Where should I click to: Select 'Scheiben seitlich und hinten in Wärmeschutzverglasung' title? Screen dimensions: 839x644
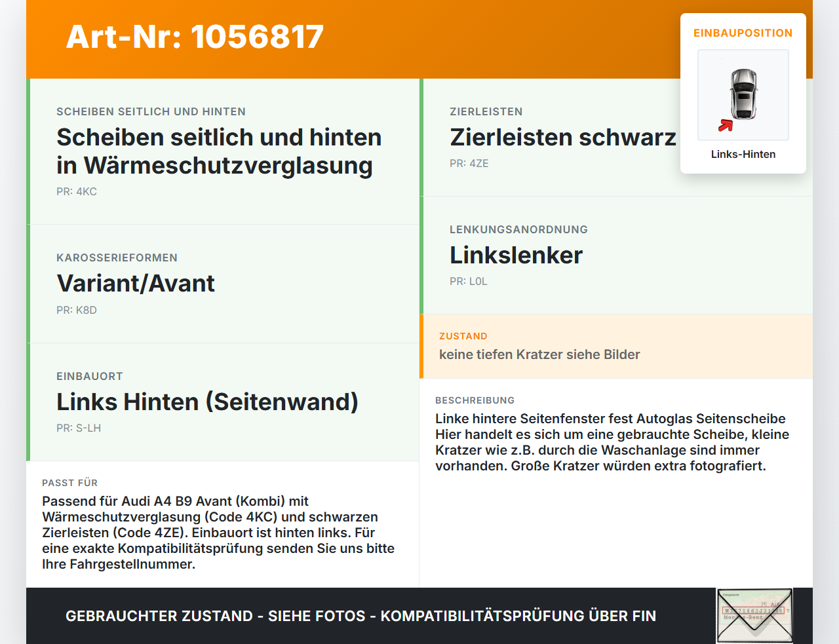click(219, 151)
